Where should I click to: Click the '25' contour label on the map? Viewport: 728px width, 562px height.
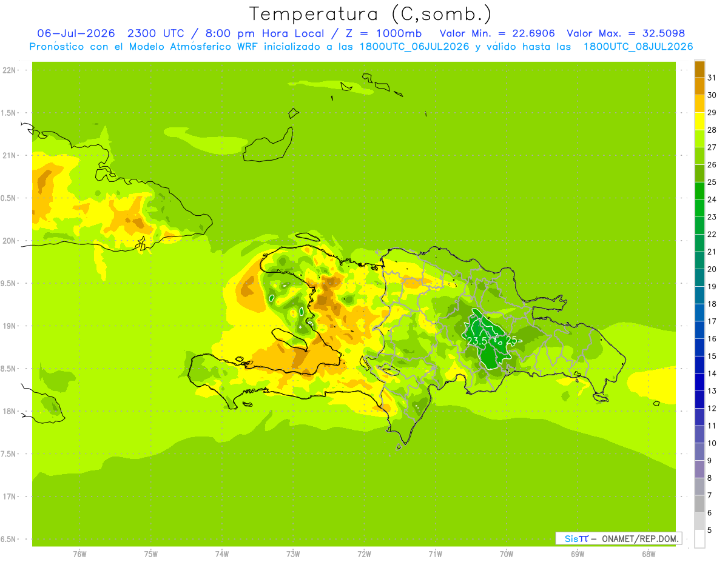pos(511,341)
